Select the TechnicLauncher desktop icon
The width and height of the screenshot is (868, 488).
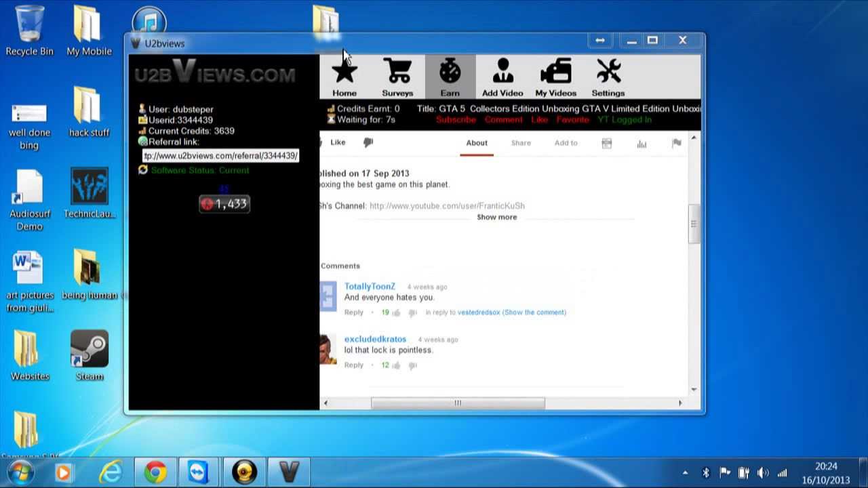pos(90,194)
